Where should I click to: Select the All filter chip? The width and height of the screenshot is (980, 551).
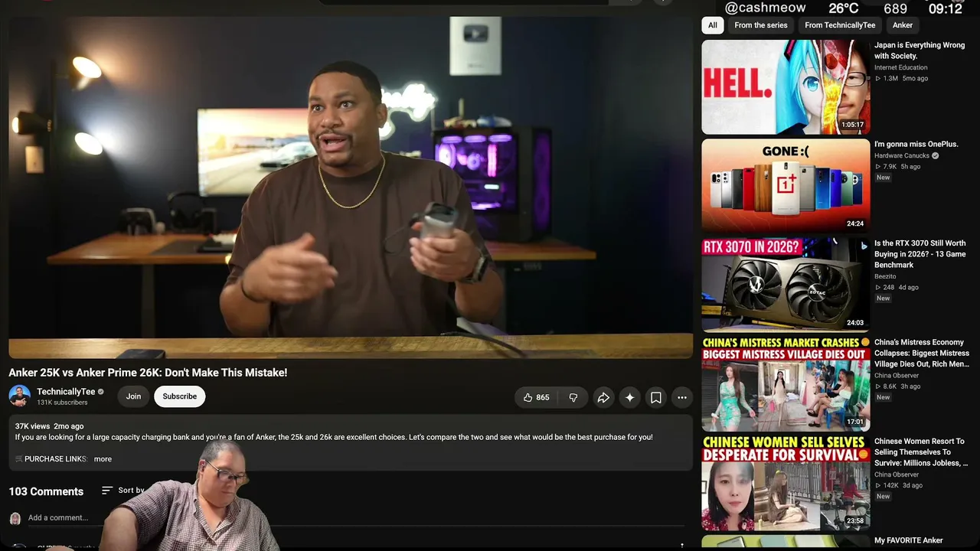(x=713, y=25)
